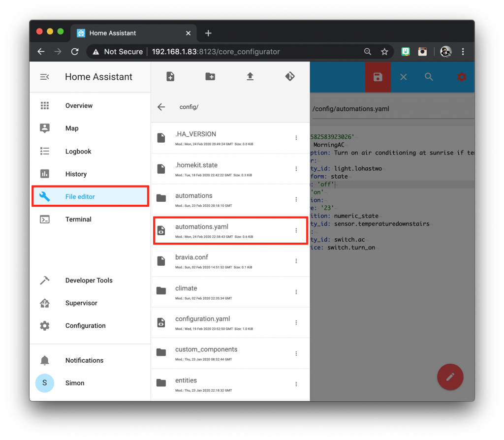504x440 pixels.
Task: Reload the browser page
Action: click(75, 51)
